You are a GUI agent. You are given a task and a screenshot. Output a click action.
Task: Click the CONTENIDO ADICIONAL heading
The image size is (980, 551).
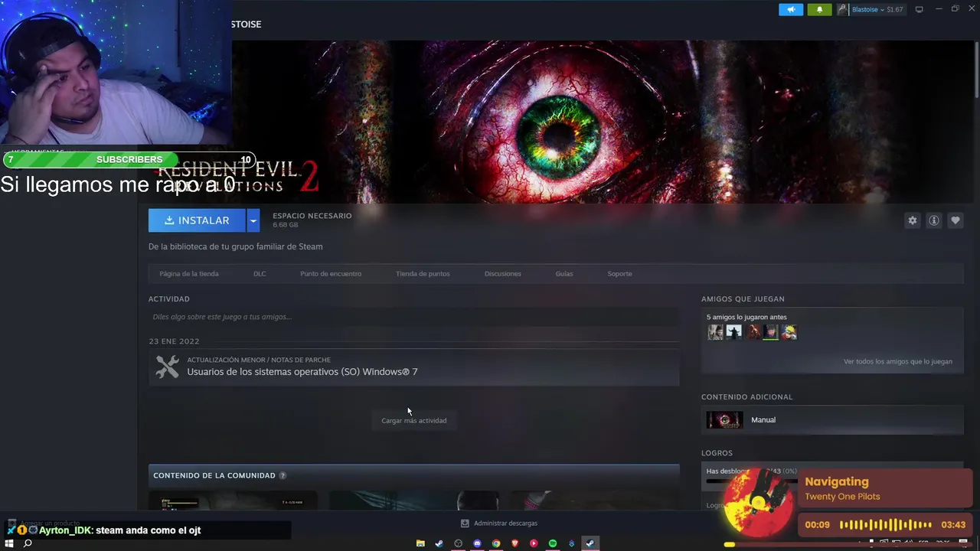(747, 397)
